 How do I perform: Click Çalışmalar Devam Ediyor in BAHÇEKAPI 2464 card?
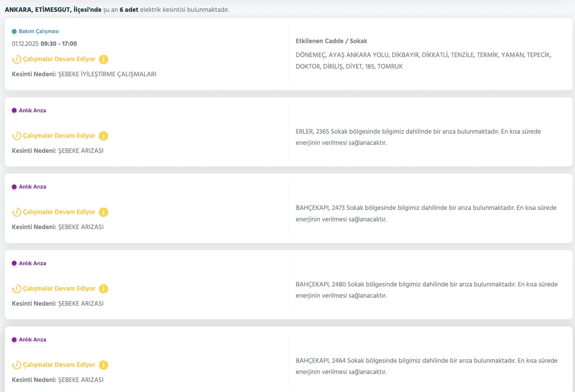pos(59,365)
